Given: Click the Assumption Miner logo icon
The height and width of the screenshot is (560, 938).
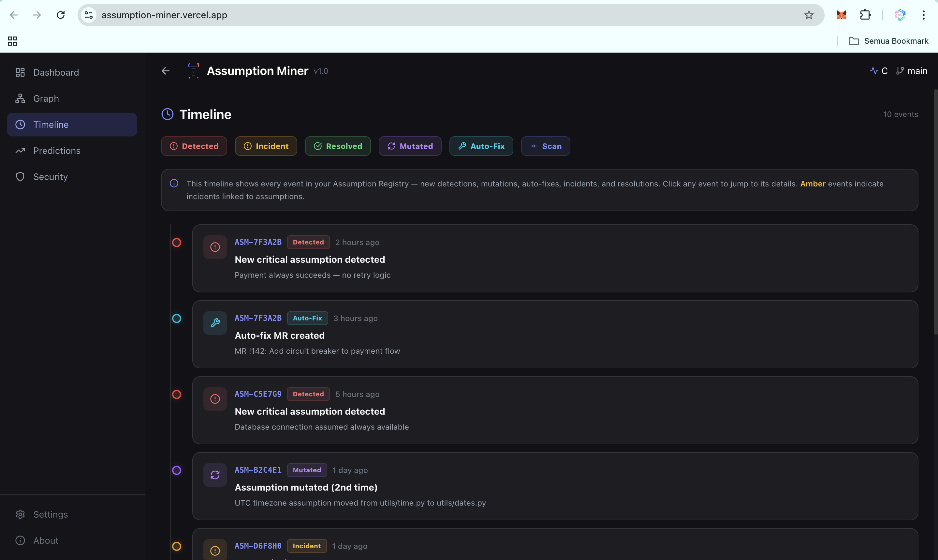Looking at the screenshot, I should click(x=194, y=70).
